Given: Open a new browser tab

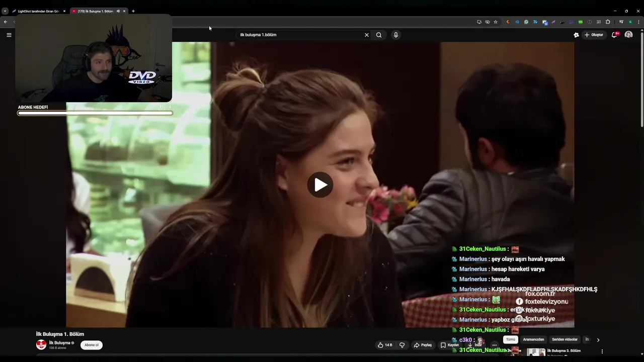Looking at the screenshot, I should (133, 11).
